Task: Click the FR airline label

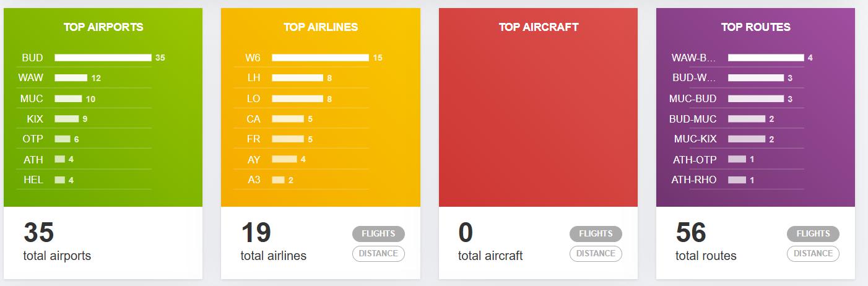Action: coord(253,139)
